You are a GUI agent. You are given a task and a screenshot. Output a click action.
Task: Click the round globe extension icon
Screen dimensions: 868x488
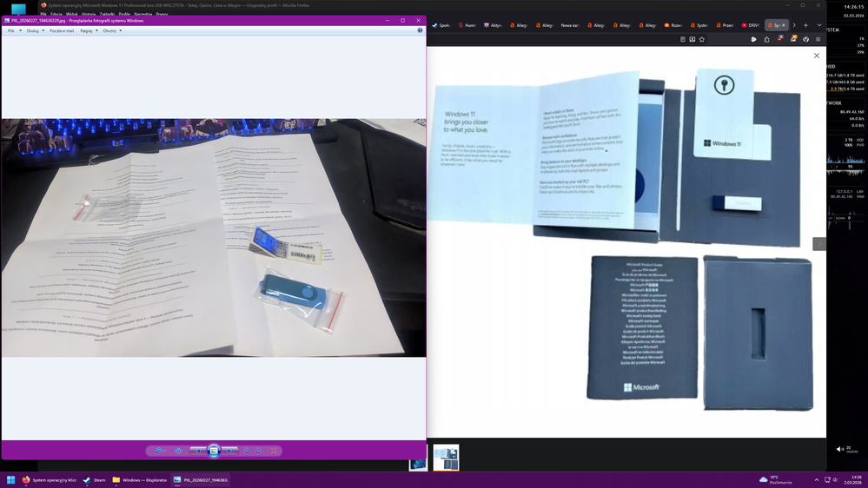click(806, 39)
